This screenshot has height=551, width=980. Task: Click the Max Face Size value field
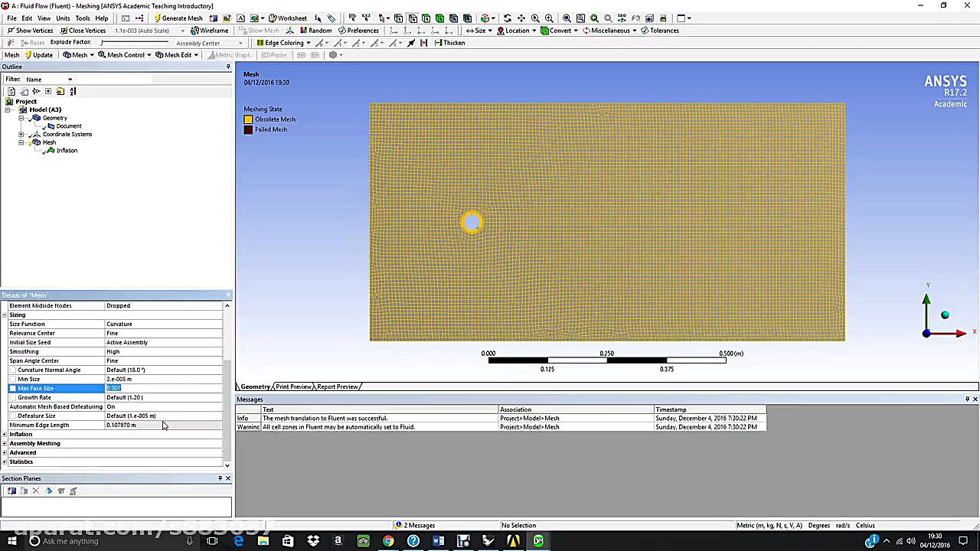pos(164,388)
